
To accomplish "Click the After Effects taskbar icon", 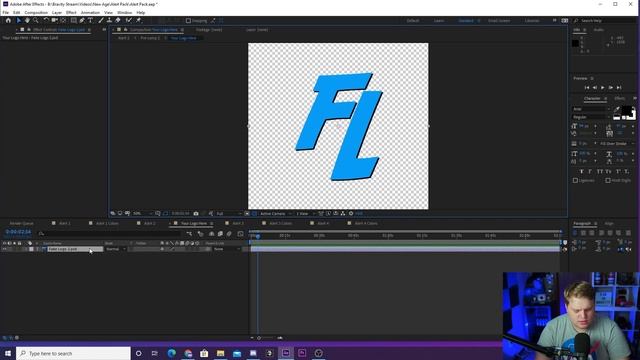I will 286,353.
